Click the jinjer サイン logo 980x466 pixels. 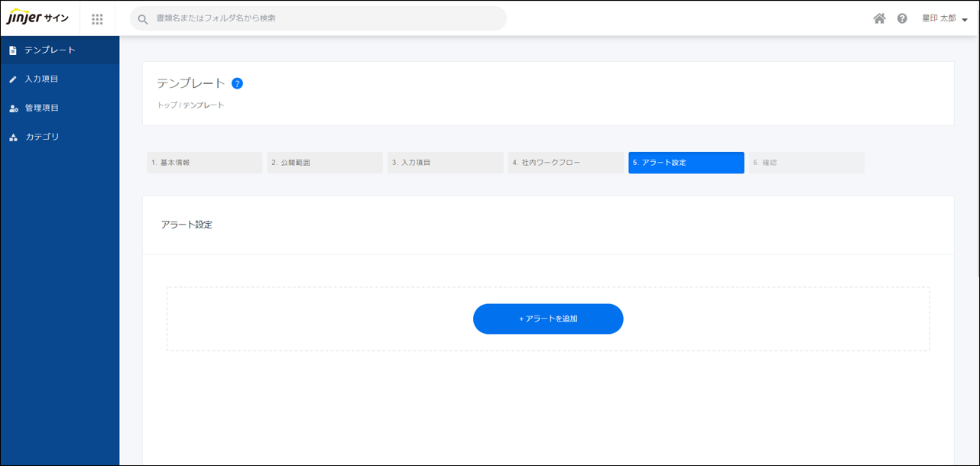point(38,18)
